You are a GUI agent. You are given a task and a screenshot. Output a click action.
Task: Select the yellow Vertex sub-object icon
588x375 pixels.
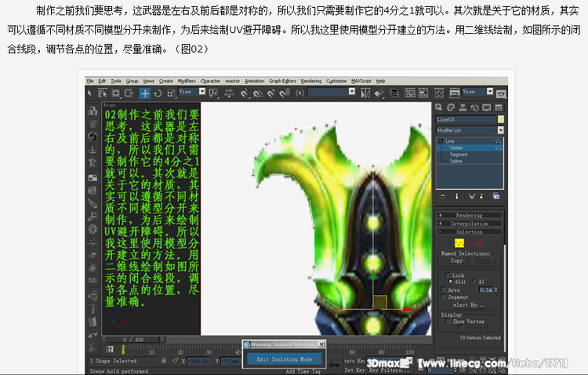[459, 243]
